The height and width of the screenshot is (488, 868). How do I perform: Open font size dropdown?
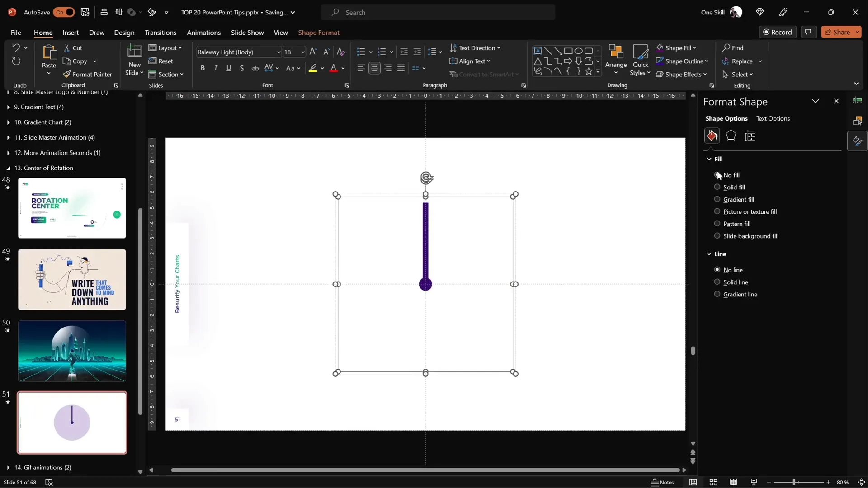[x=302, y=52]
